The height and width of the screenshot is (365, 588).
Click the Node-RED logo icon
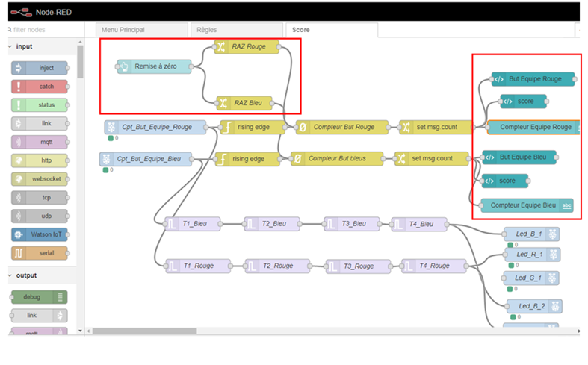click(x=22, y=13)
